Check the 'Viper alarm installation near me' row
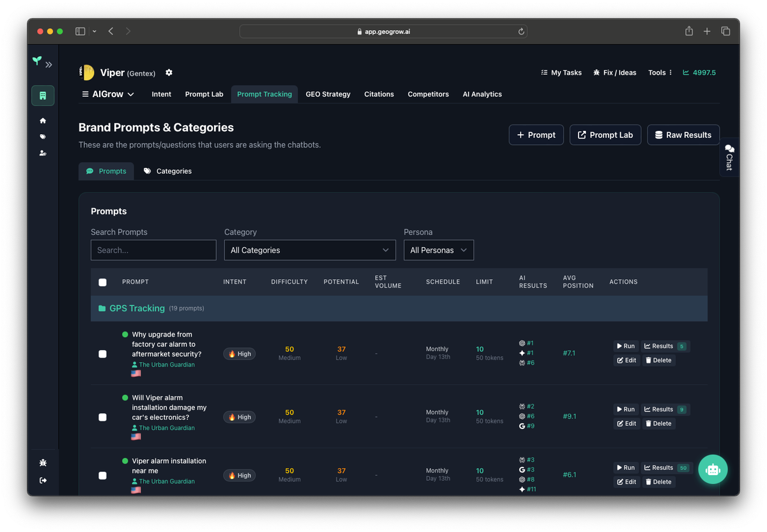 [x=102, y=475]
